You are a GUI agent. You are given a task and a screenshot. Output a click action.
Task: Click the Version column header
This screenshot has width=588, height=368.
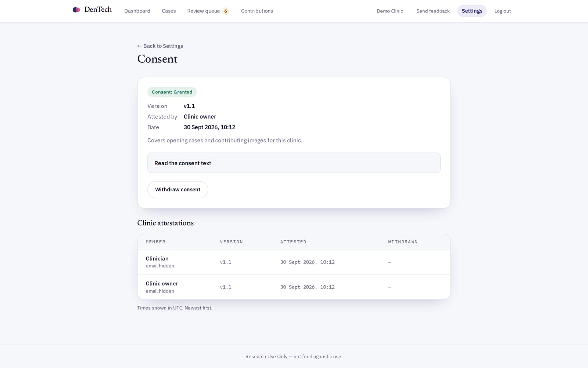point(232,242)
